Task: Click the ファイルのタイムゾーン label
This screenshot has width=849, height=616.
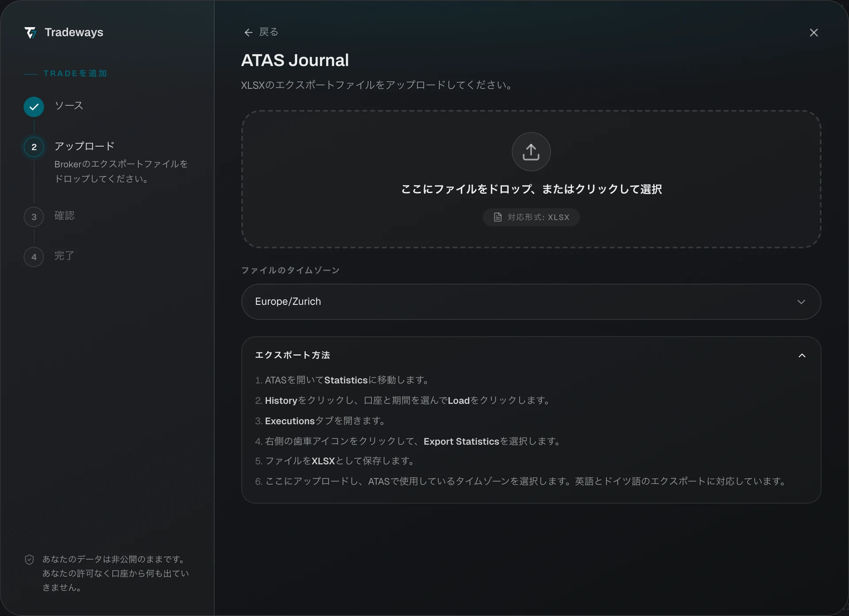Action: tap(290, 270)
